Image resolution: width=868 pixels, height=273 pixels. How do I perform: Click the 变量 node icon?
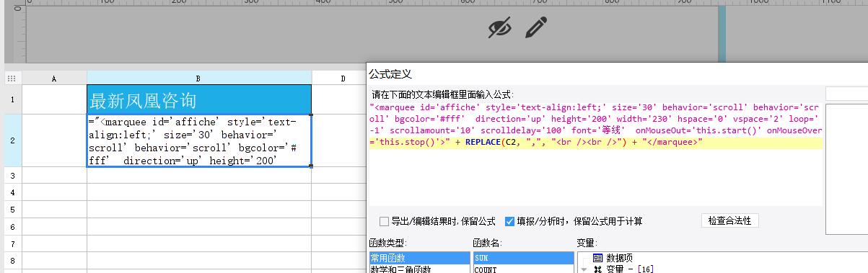(597, 269)
